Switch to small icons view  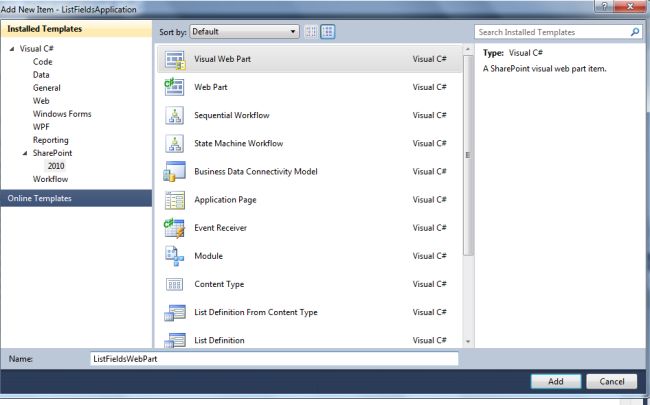(x=310, y=32)
